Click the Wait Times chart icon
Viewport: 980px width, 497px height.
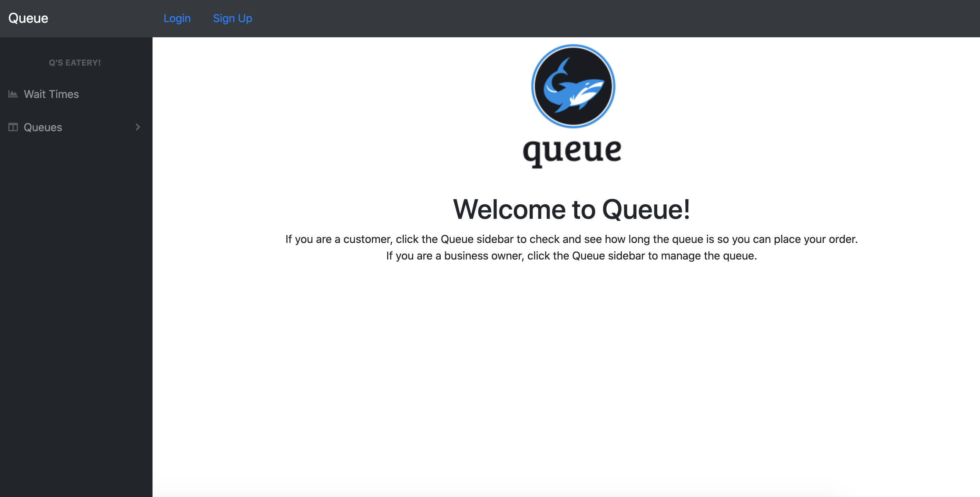pyautogui.click(x=13, y=94)
